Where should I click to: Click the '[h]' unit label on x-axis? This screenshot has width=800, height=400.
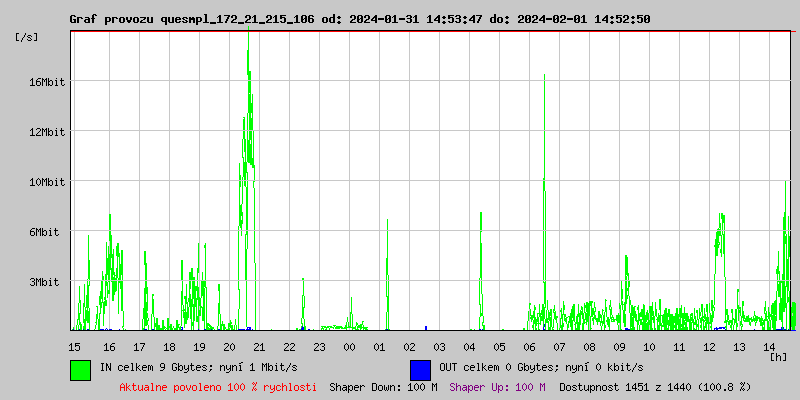[x=779, y=357]
